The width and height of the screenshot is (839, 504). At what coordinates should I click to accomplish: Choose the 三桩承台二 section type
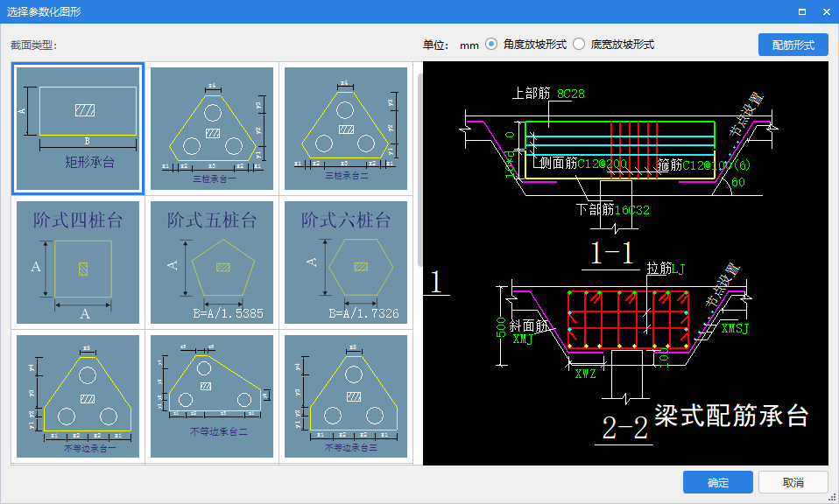pyautogui.click(x=346, y=129)
